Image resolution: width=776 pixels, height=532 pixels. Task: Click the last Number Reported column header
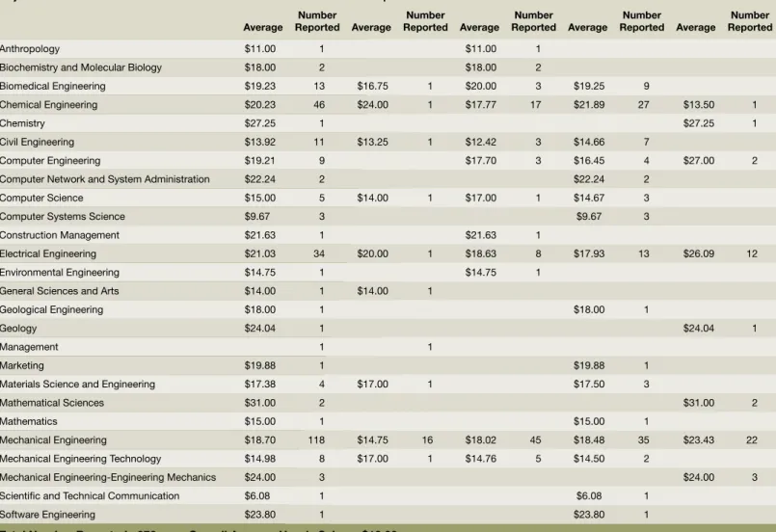tap(750, 21)
